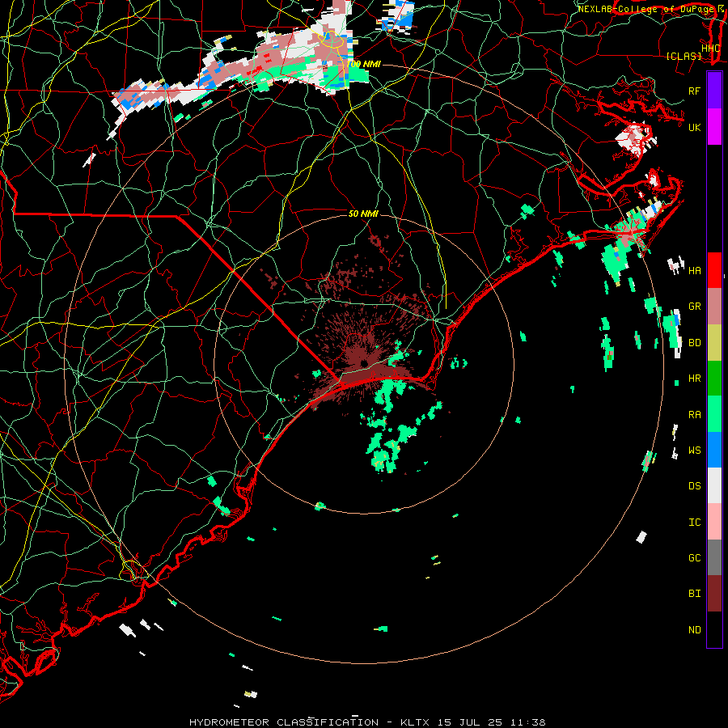This screenshot has width=728, height=728.
Task: Click the 50 NMI range ring label
Action: click(363, 214)
